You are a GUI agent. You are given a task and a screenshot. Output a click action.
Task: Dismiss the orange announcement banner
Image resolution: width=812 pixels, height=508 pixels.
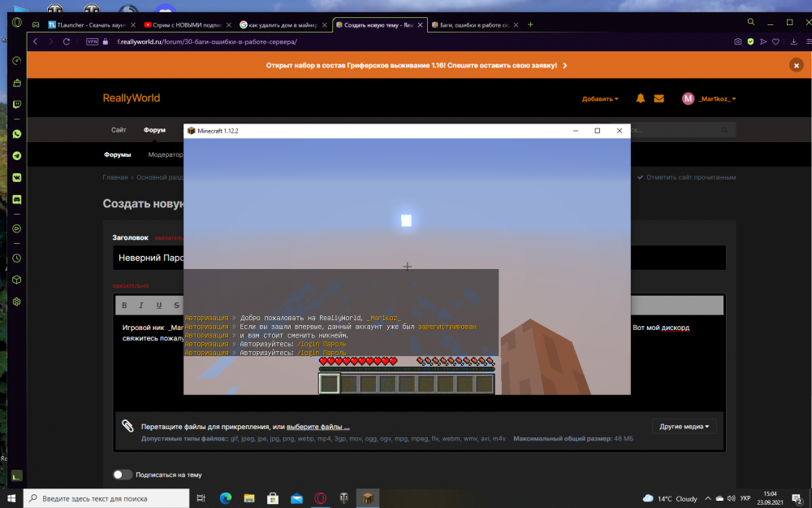(796, 65)
